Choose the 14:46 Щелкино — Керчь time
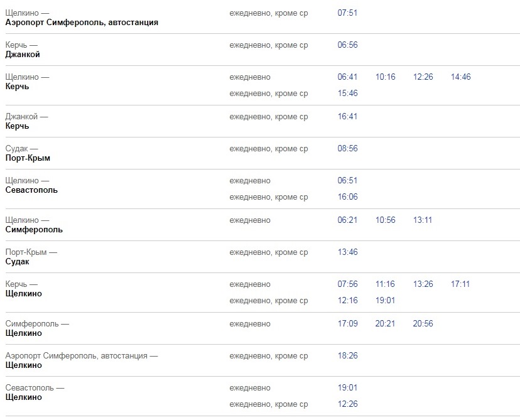The image size is (520, 420). pyautogui.click(x=460, y=77)
